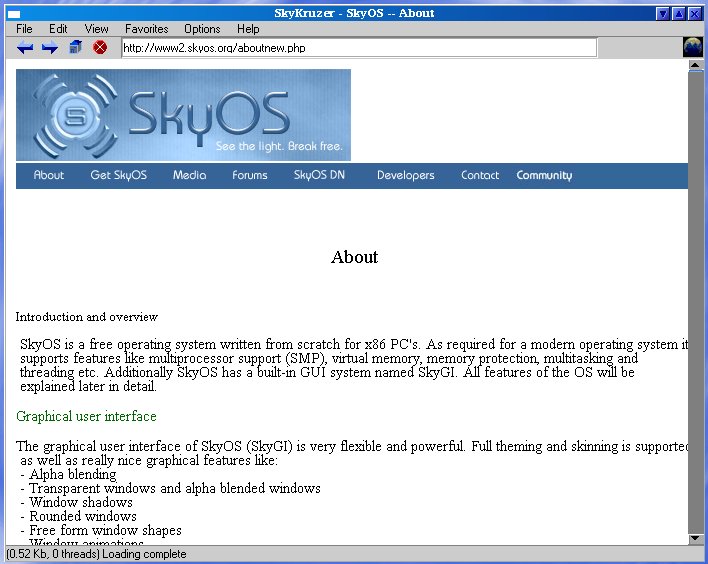Image resolution: width=708 pixels, height=564 pixels.
Task: Click the globe throbber icon
Action: pyautogui.click(x=693, y=47)
